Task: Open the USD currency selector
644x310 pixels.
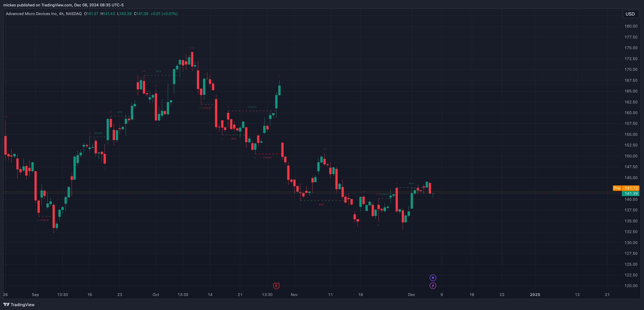Action: click(x=630, y=14)
